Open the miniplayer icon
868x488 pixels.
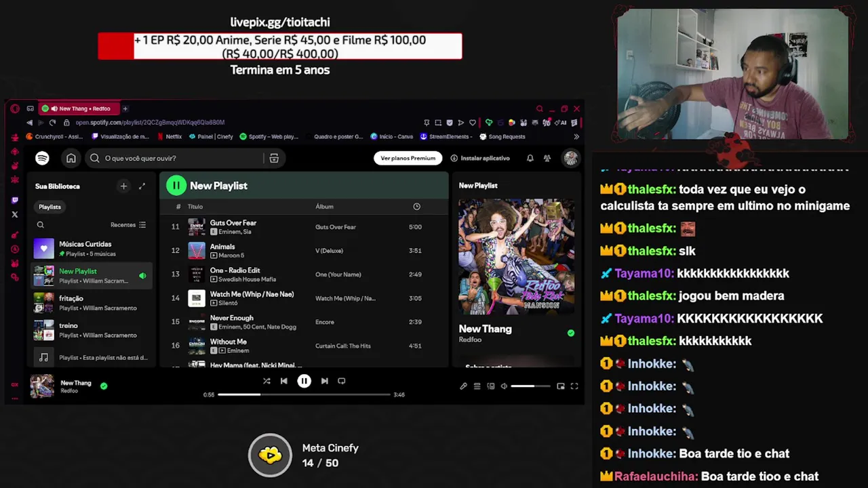click(x=560, y=386)
